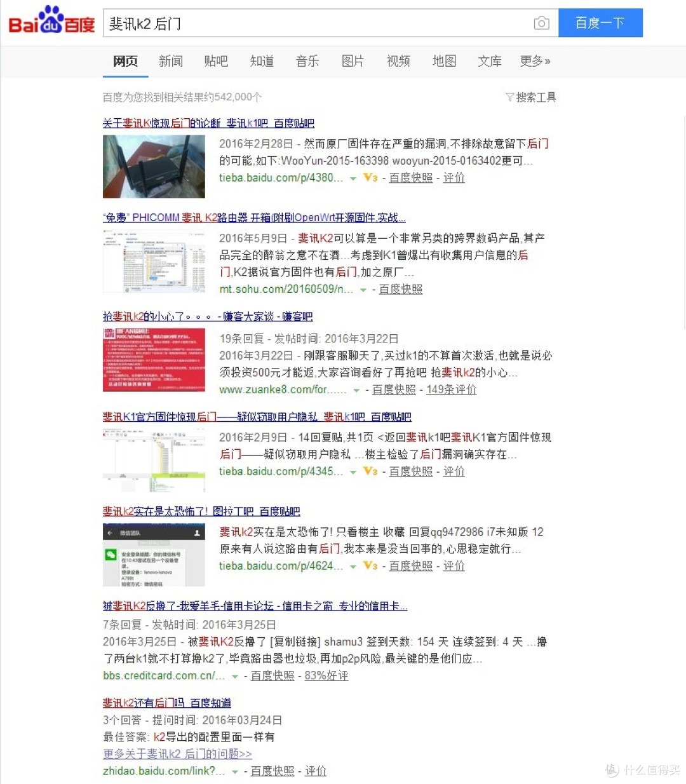Click V3 badge on tieba.baidu.com/p/4380 result
This screenshot has width=686, height=784.
click(370, 178)
